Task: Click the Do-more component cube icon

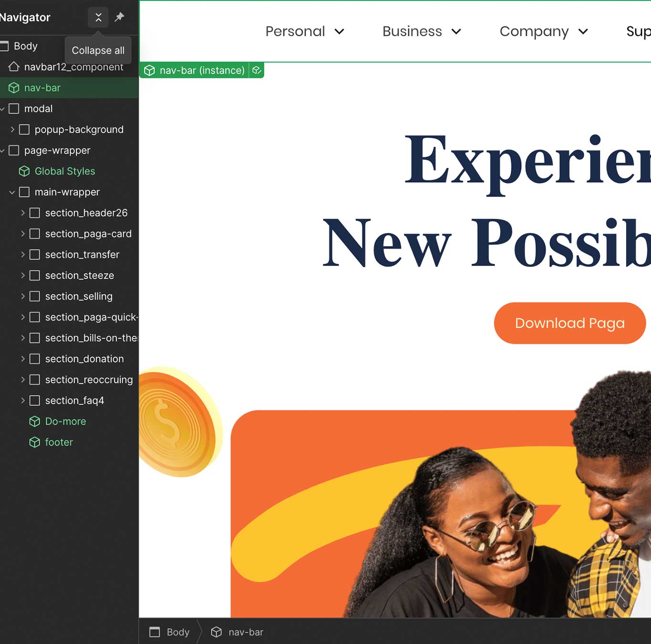Action: click(35, 421)
